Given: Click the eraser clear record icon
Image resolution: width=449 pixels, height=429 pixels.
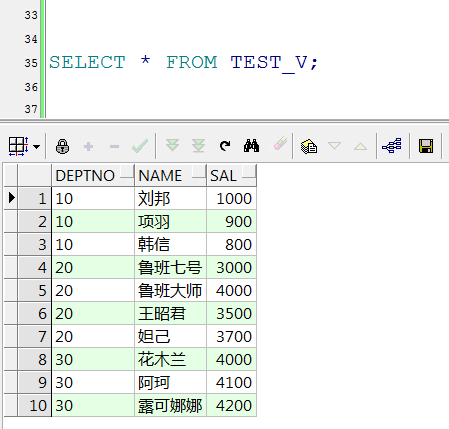Looking at the screenshot, I should (280, 143).
